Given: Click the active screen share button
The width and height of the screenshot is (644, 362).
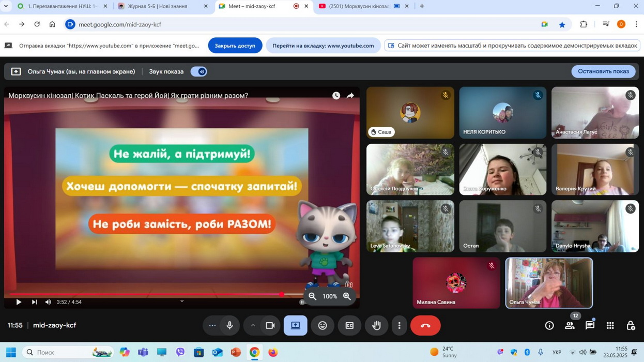Looking at the screenshot, I should (296, 325).
